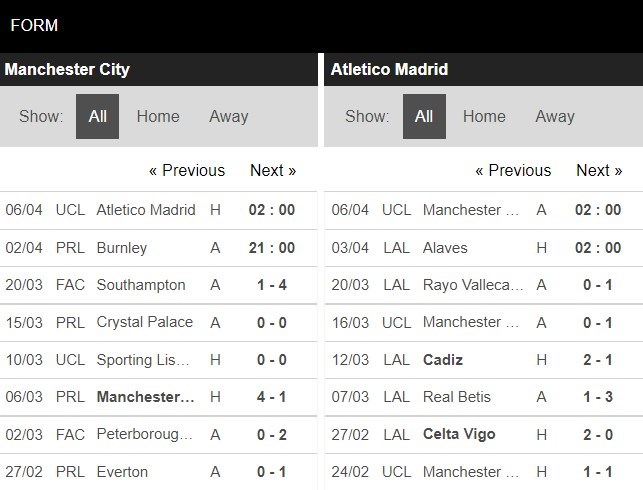Viewport: 643px width, 490px height.
Task: Select the Real Betis 1 - 3 result
Action: coord(600,397)
